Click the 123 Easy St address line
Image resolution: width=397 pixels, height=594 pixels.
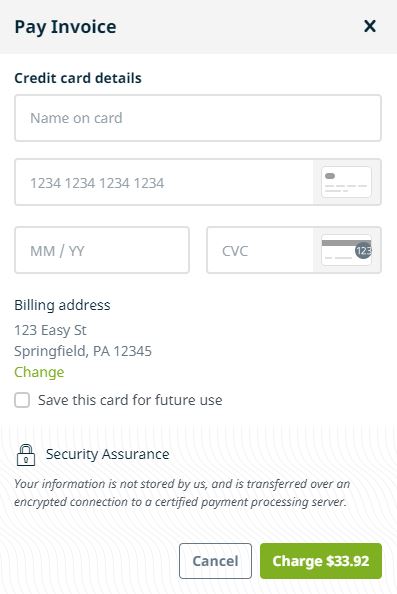50,330
